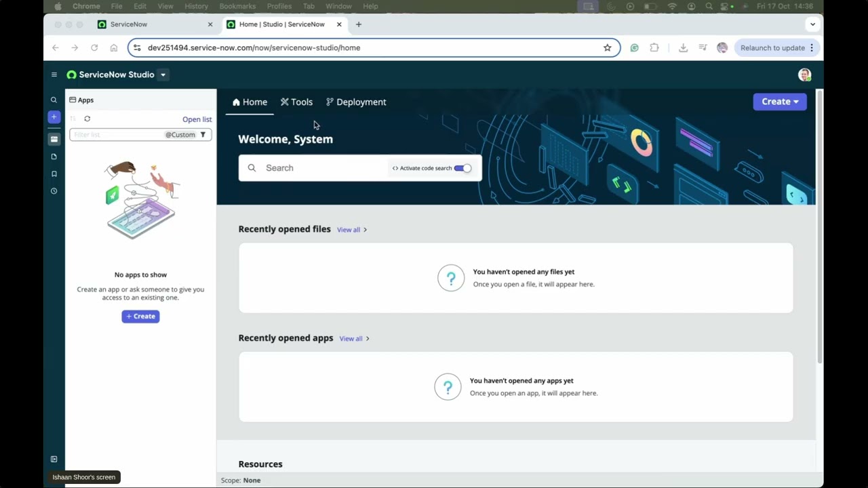
Task: Open the user avatar menu in Studio
Action: click(804, 75)
